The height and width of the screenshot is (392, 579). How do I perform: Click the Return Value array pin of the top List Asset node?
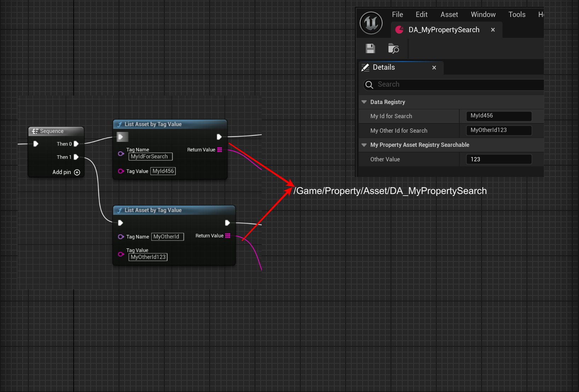click(220, 150)
